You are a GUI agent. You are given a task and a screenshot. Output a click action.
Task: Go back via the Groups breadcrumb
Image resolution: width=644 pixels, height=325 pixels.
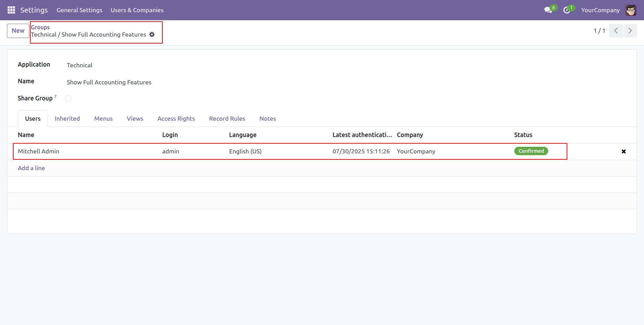coord(40,27)
